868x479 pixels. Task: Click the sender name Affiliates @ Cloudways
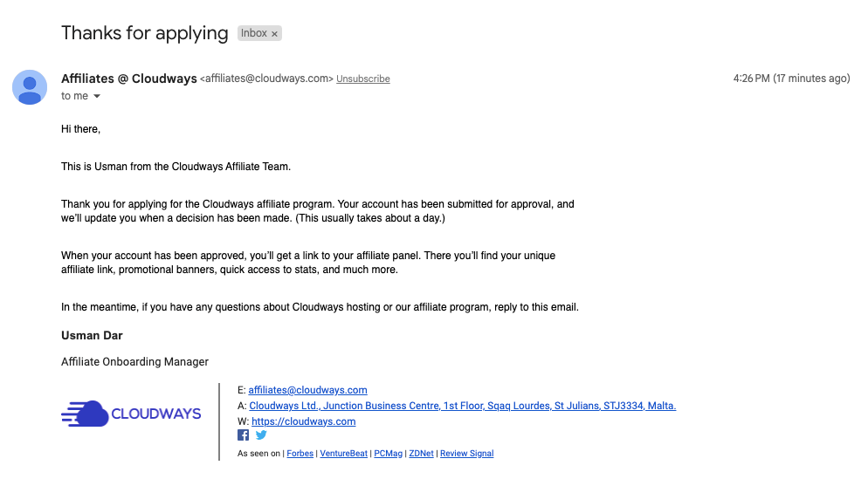tap(129, 79)
